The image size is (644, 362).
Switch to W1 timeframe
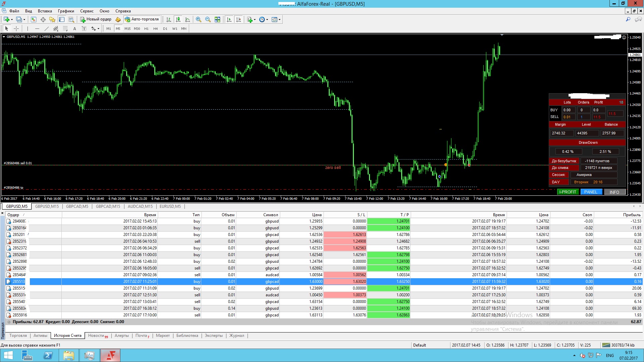(175, 28)
